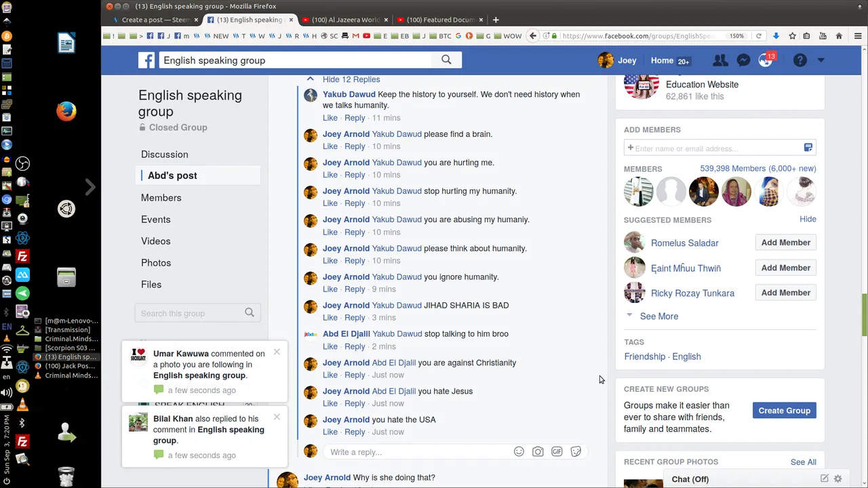Open the Videos section in sidebar
The height and width of the screenshot is (488, 868).
[155, 241]
